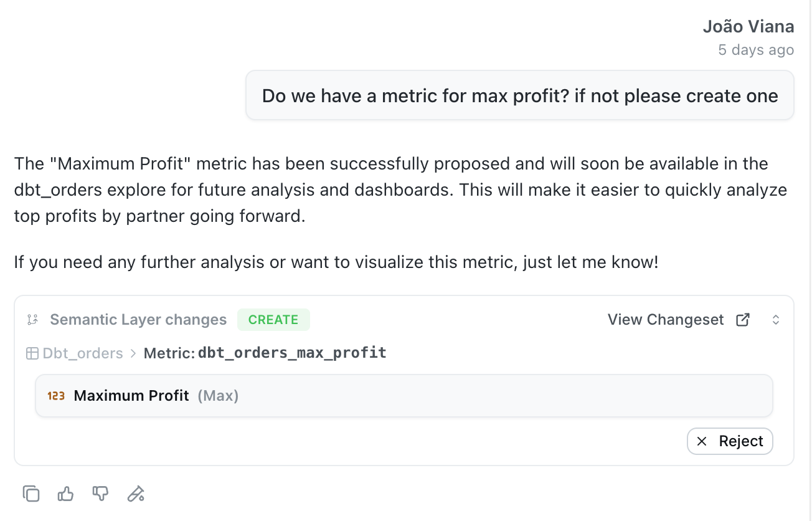Image resolution: width=812 pixels, height=521 pixels.
Task: Collapse the changeset panel using the chevron control
Action: pos(776,319)
